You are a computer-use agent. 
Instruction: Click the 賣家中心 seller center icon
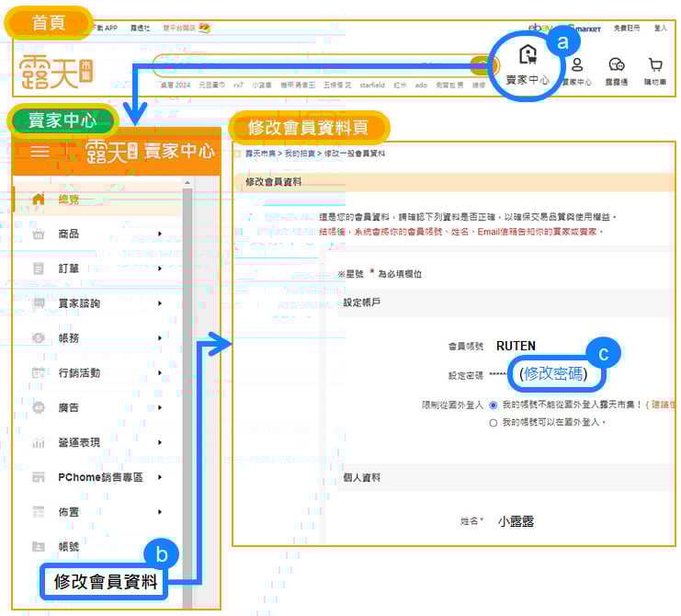[528, 55]
